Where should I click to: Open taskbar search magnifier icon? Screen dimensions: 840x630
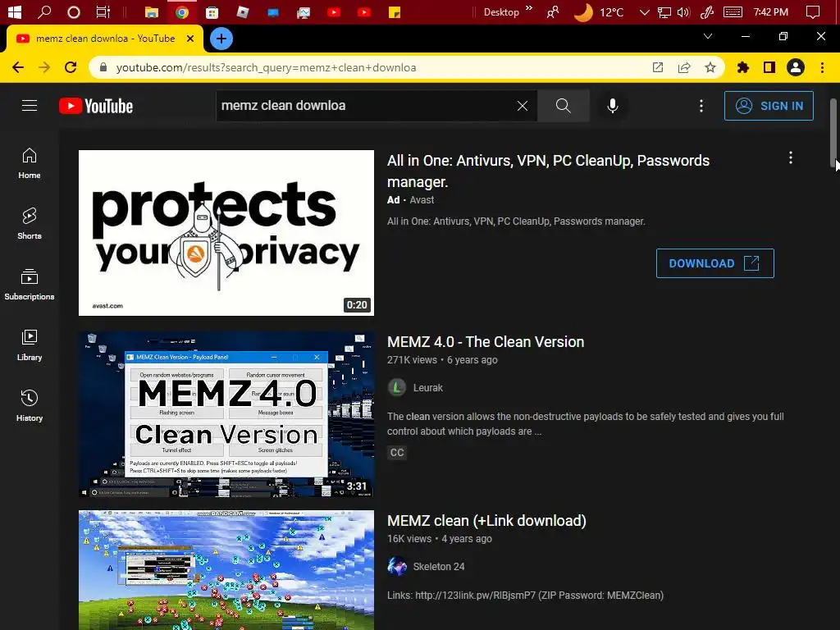(x=44, y=11)
